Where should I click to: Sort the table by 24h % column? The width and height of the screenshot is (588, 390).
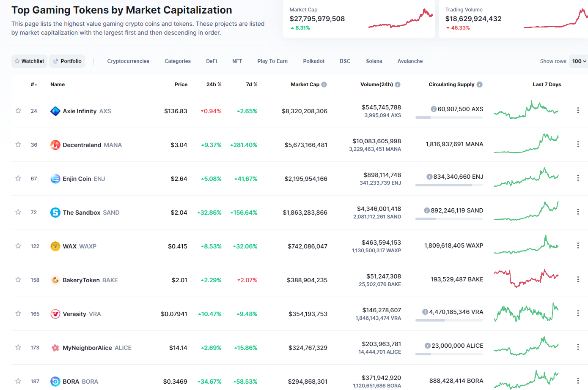214,85
